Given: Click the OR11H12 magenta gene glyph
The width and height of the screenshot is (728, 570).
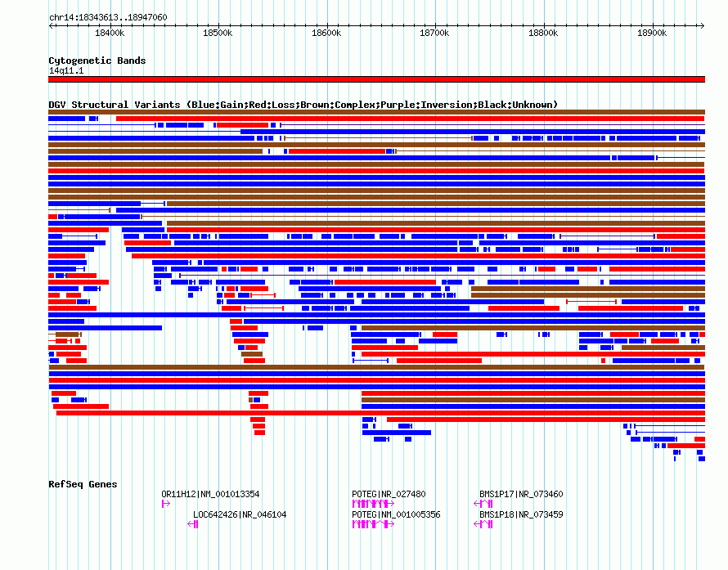Looking at the screenshot, I should tap(166, 504).
